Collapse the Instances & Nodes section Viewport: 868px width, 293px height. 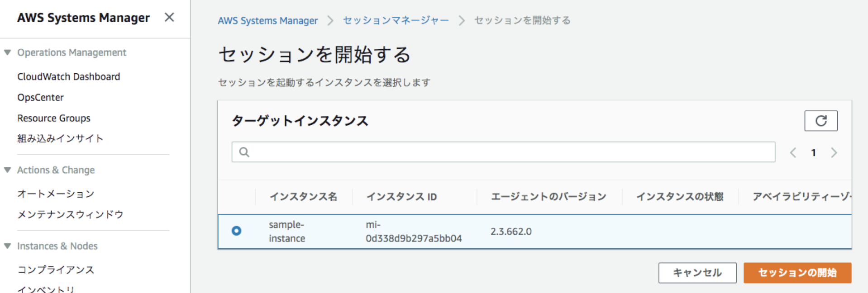click(7, 246)
